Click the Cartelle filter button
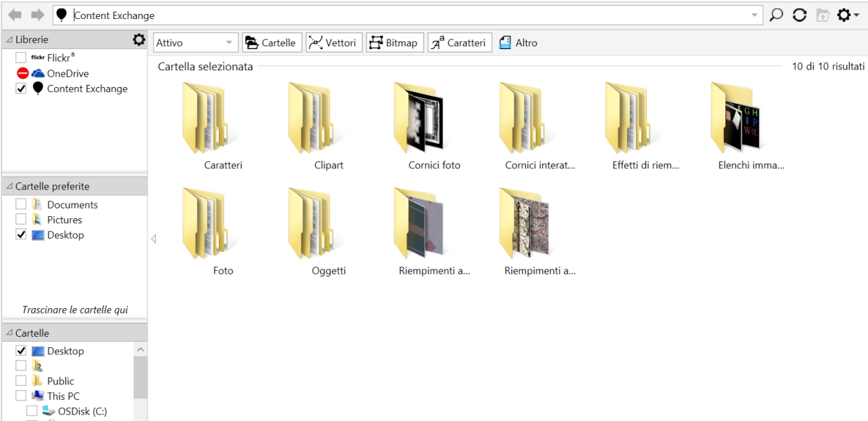868x421 pixels. pyautogui.click(x=272, y=43)
